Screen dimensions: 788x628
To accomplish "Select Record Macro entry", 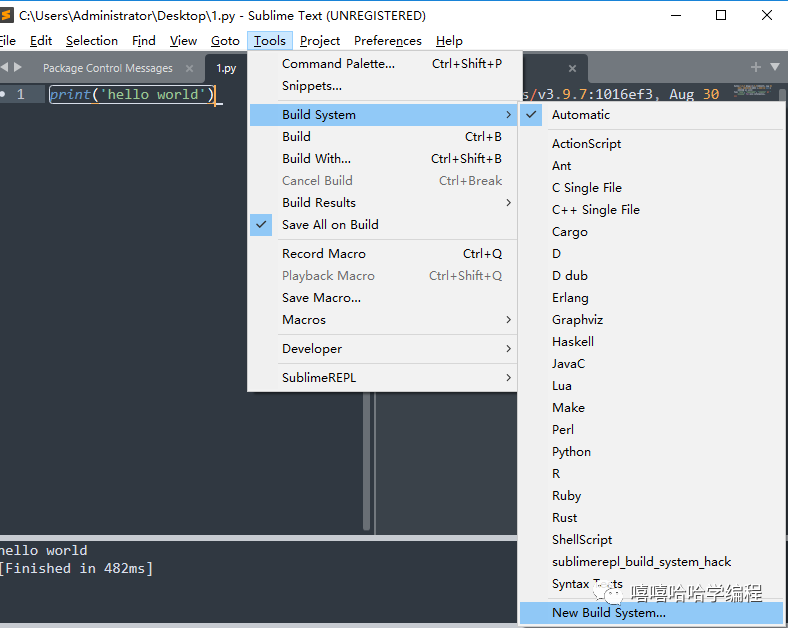I will [x=382, y=254].
